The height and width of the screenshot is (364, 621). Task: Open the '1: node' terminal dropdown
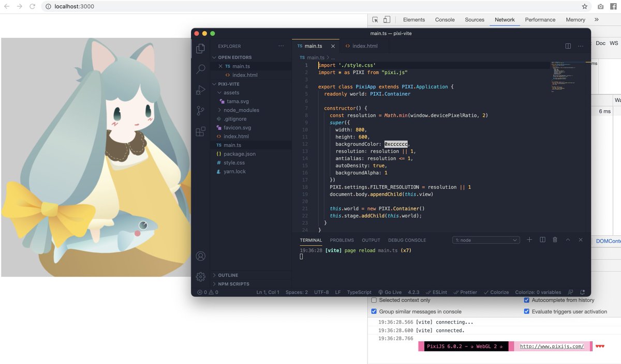485,239
